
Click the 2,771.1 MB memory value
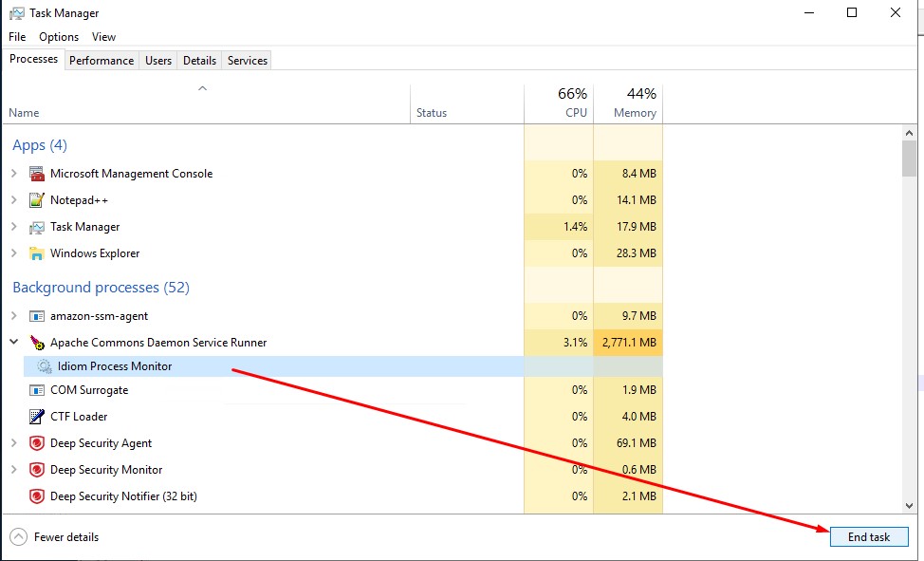[629, 342]
